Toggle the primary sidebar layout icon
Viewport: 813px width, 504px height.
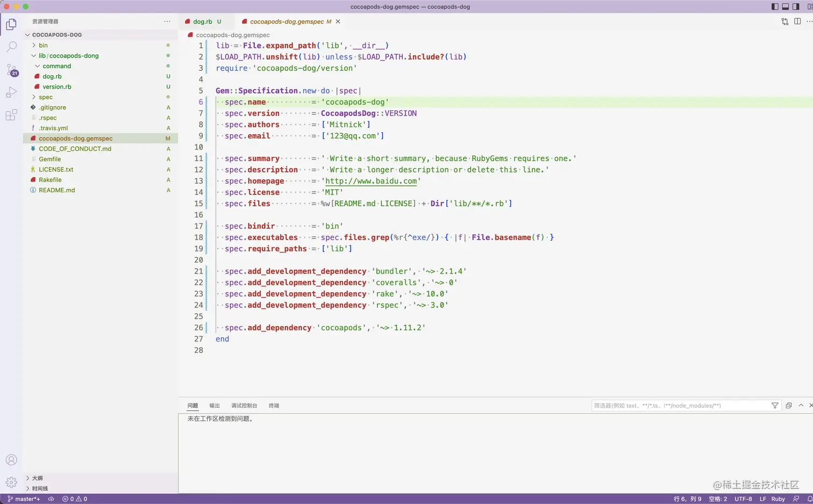(x=775, y=6)
